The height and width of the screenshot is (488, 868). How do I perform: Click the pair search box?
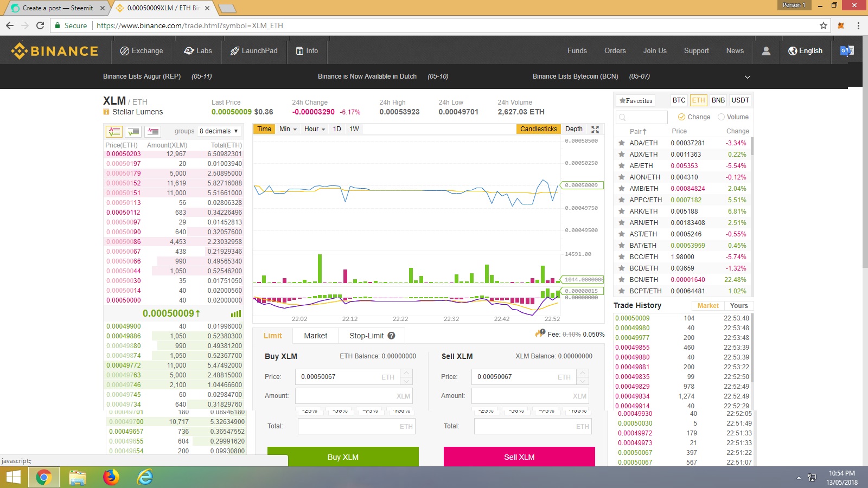tap(642, 117)
